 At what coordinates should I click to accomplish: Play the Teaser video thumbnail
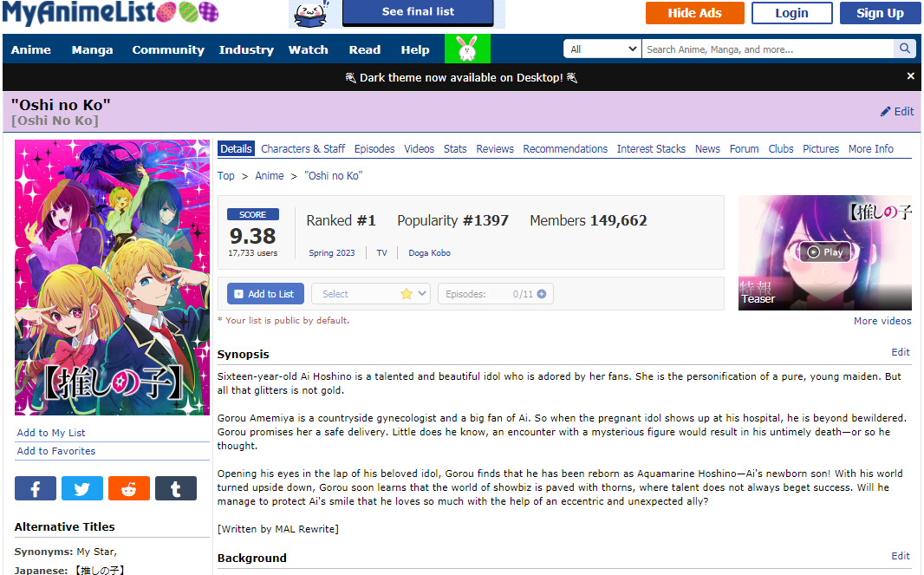point(824,252)
